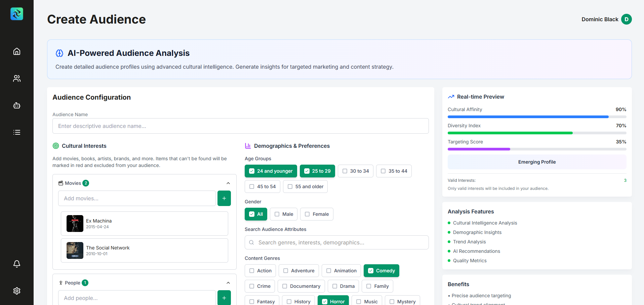Collapse the Movies section
Image resolution: width=644 pixels, height=305 pixels.
click(228, 183)
